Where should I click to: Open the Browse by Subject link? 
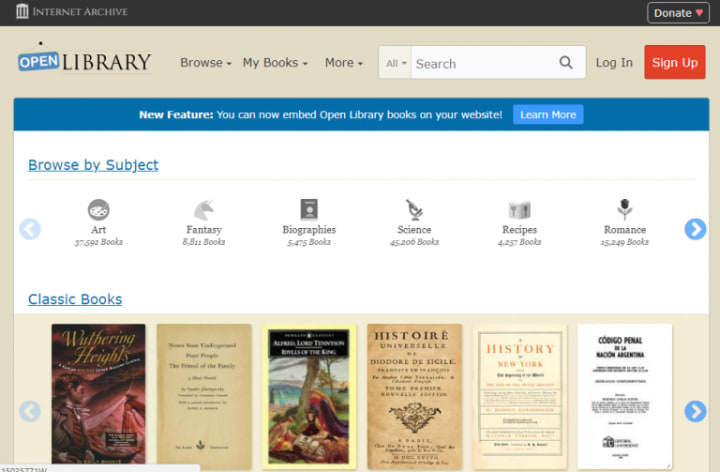[x=93, y=165]
